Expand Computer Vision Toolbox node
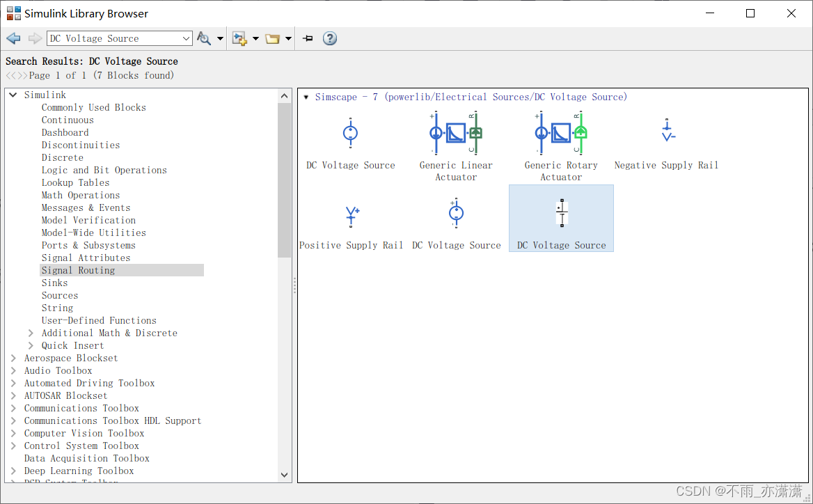The height and width of the screenshot is (504, 813). 13,433
